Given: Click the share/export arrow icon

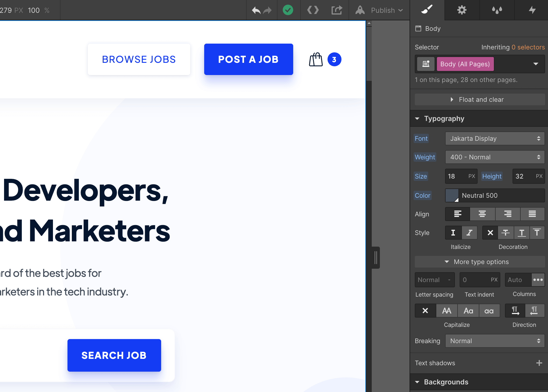Looking at the screenshot, I should pyautogui.click(x=337, y=10).
